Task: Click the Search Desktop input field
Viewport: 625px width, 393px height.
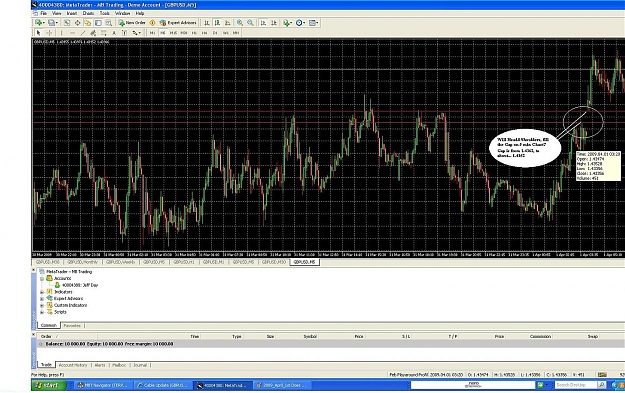Action: click(x=576, y=385)
